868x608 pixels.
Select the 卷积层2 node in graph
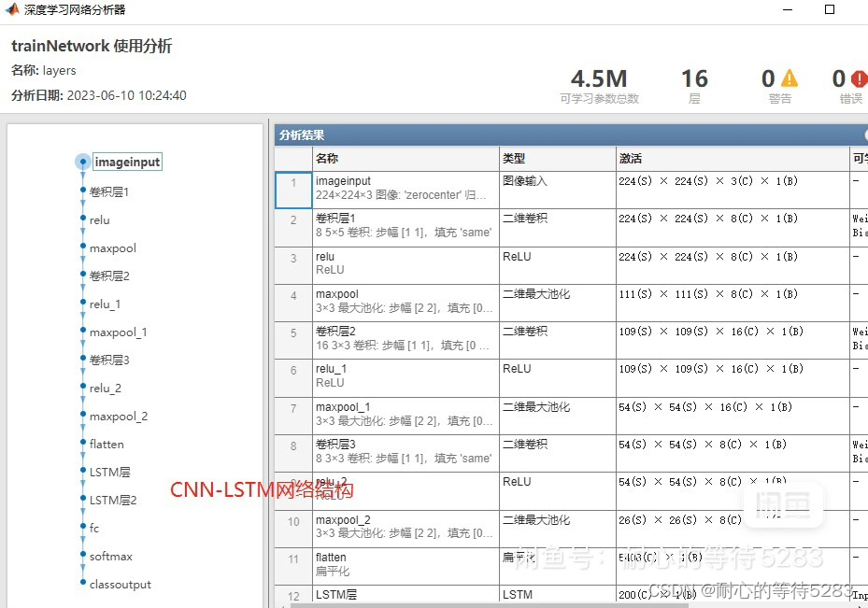coord(109,276)
